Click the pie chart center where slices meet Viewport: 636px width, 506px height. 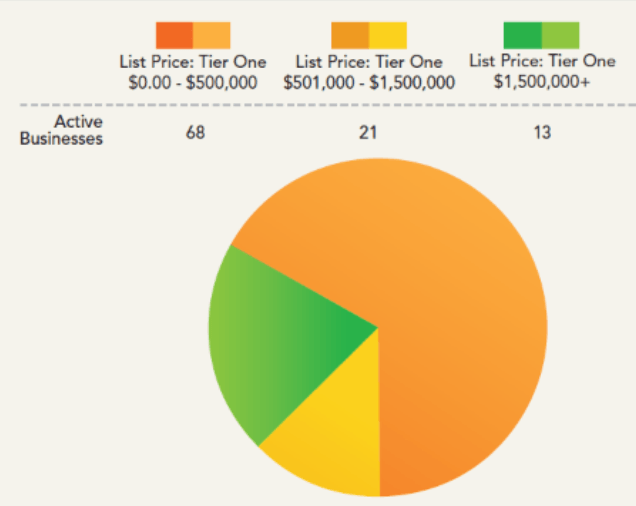[378, 327]
